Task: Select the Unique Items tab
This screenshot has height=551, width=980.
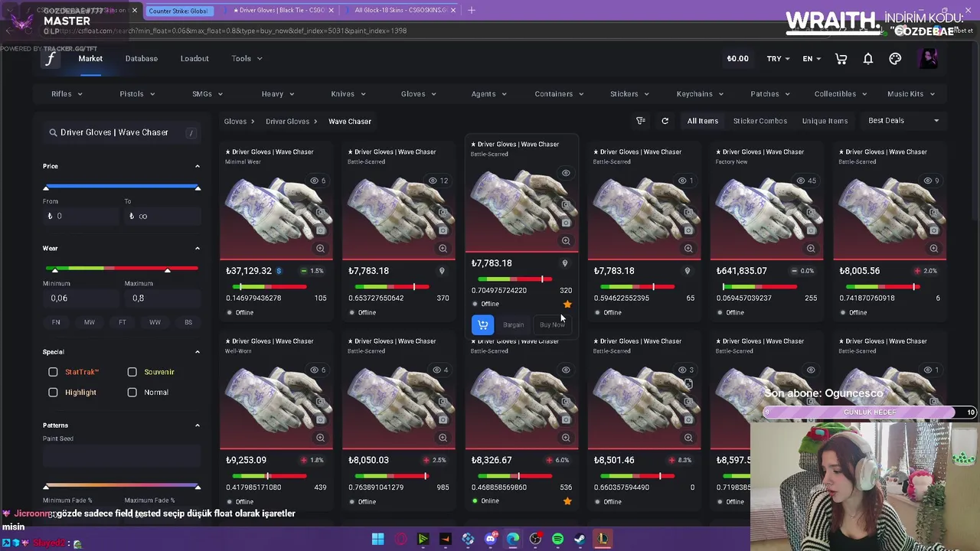Action: [825, 121]
